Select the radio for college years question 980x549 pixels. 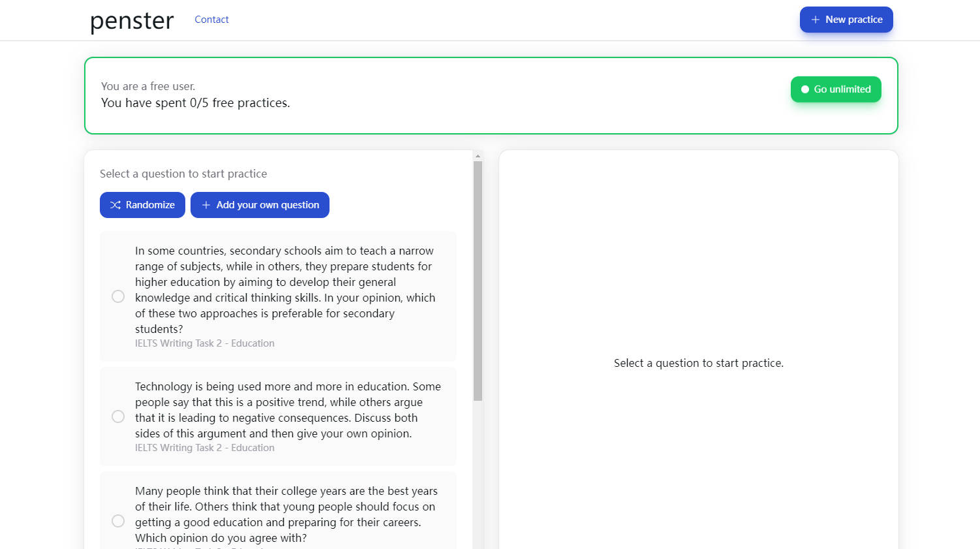pyautogui.click(x=118, y=521)
